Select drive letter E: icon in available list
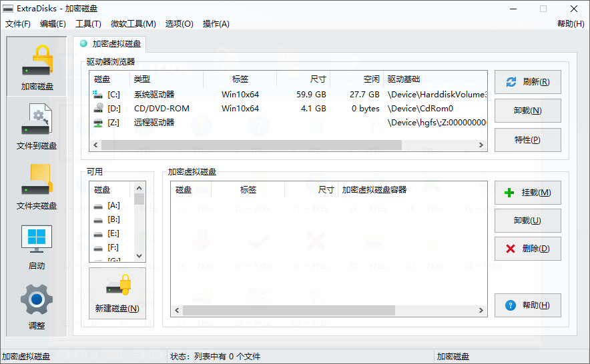Screen dimensions: 590x364 pos(98,234)
